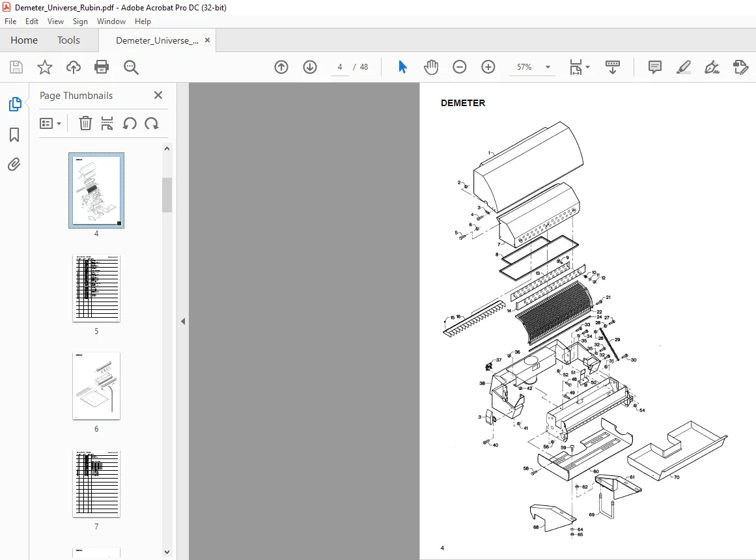The height and width of the screenshot is (560, 756).
Task: Click the Stamp tool icon
Action: pos(740,67)
